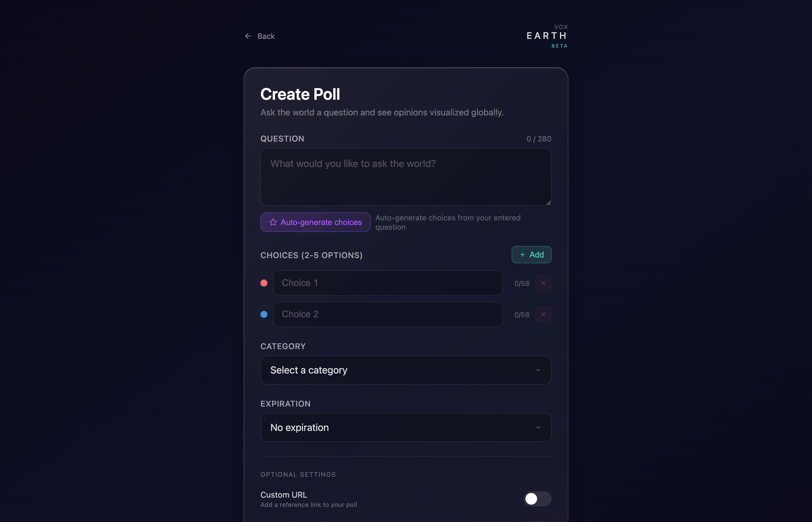This screenshot has width=812, height=522.
Task: Click into the question text area
Action: point(406,177)
